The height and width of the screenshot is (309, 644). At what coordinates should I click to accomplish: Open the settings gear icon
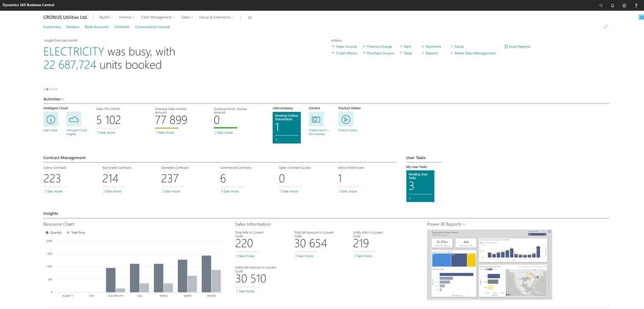(x=624, y=5)
